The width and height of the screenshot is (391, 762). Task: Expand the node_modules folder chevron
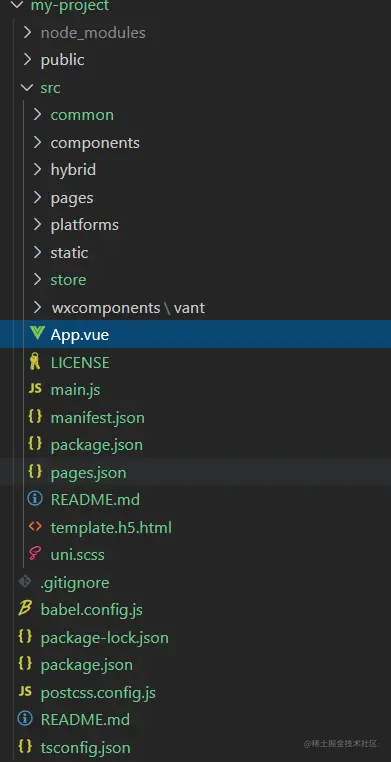pos(28,33)
